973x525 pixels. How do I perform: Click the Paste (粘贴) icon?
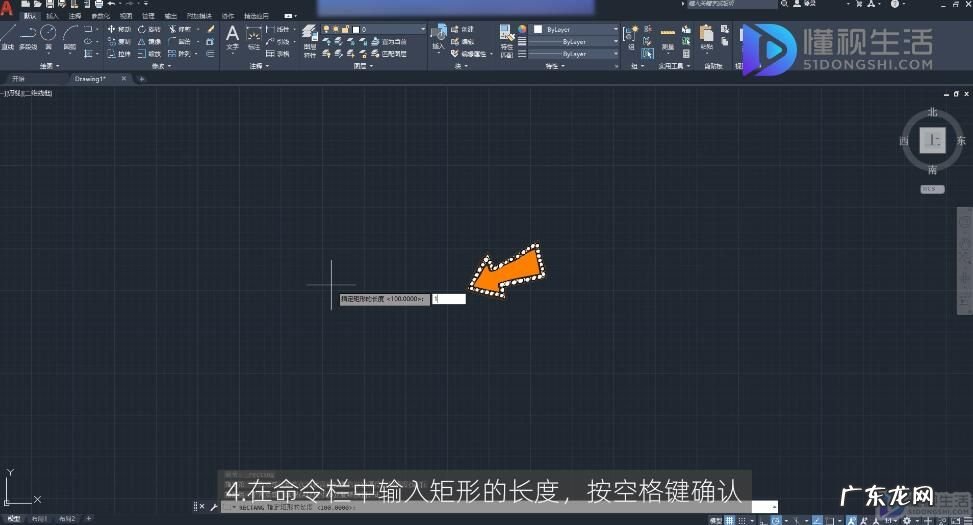click(707, 38)
